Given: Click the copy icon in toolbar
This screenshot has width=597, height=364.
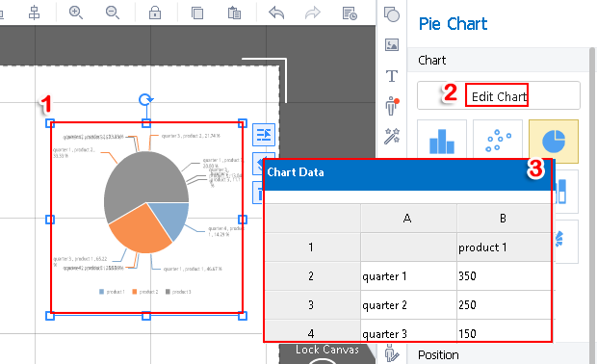Looking at the screenshot, I should click(197, 13).
